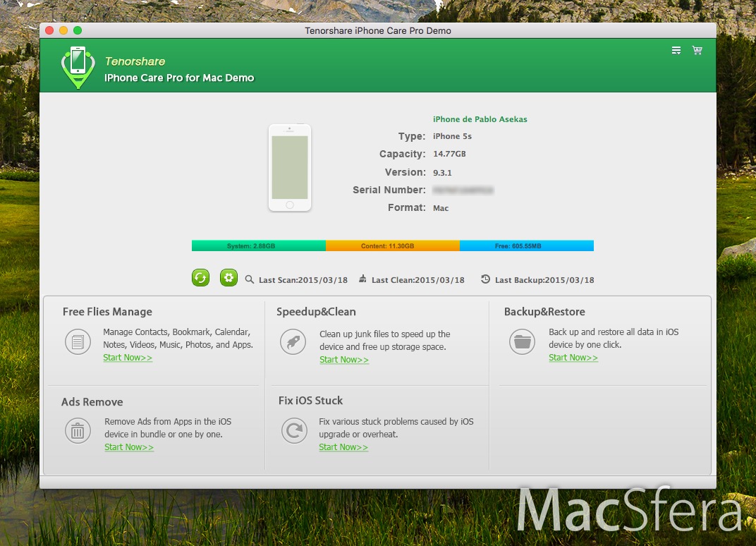Click the orange Content storage bar segment
Image resolution: width=756 pixels, height=546 pixels.
pos(393,246)
